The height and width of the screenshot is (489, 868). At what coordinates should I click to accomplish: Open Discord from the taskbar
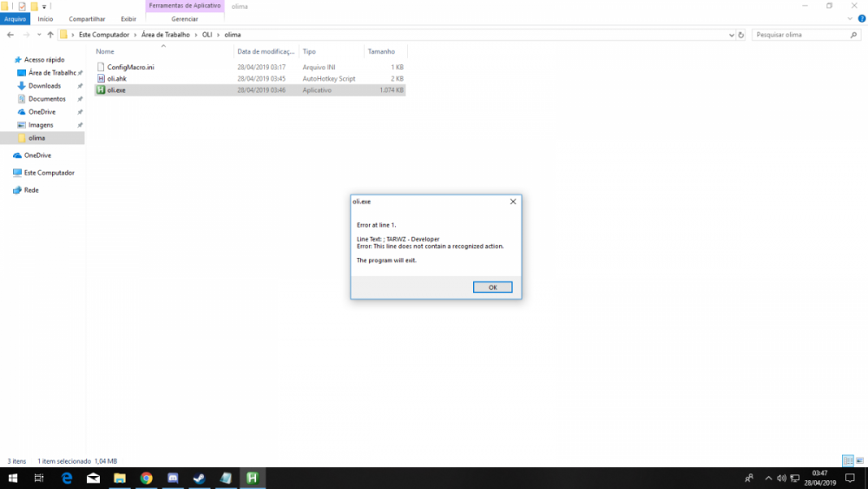[173, 478]
